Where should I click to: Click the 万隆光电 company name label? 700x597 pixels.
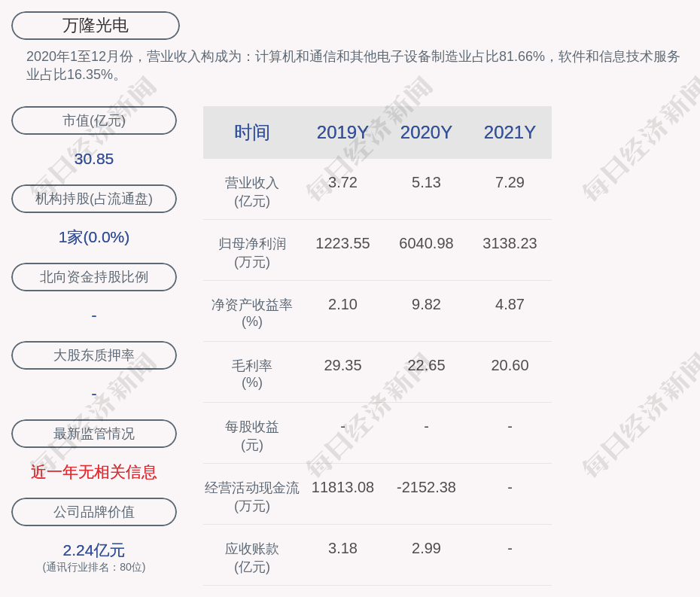coord(96,26)
